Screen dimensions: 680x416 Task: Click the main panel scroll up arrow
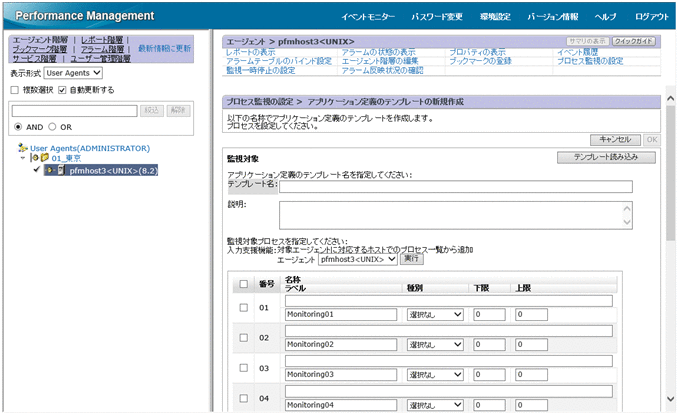click(x=670, y=98)
